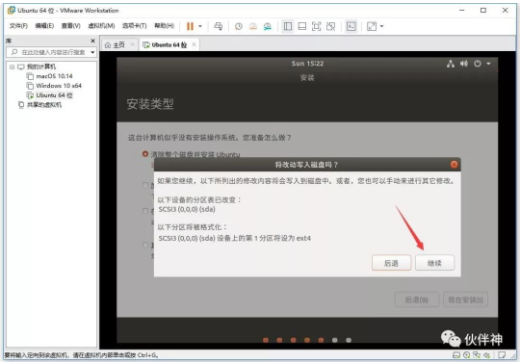This screenshot has height=362, width=521.
Task: Select the erase disk and install Ubuntu radio
Action: pos(145,154)
